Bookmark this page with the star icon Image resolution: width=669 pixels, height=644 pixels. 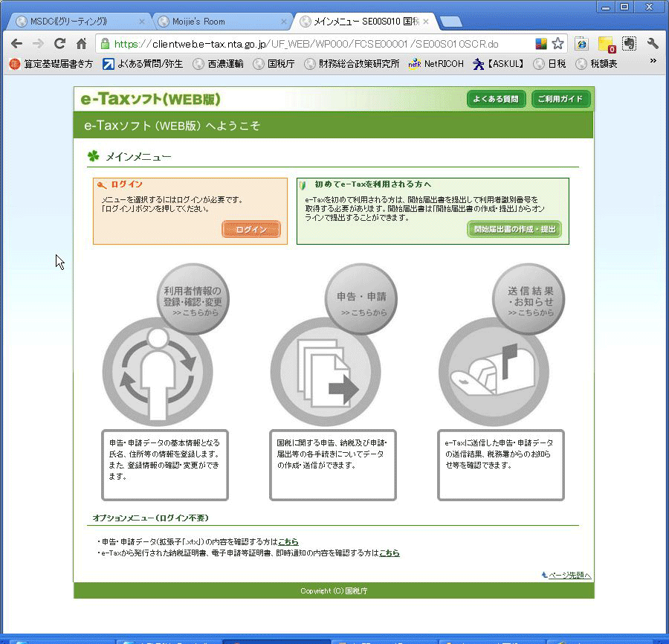(x=557, y=44)
